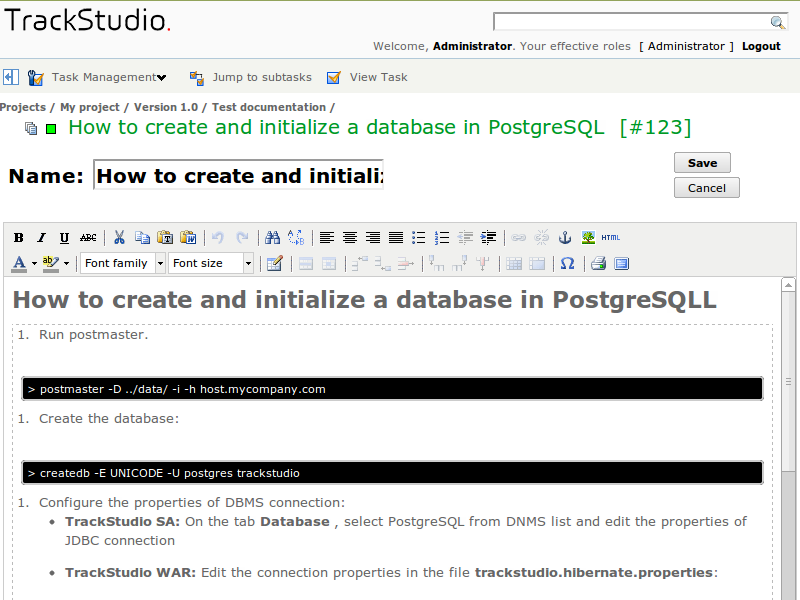Toggle italic formatting
This screenshot has height=600, width=800.
coord(41,237)
